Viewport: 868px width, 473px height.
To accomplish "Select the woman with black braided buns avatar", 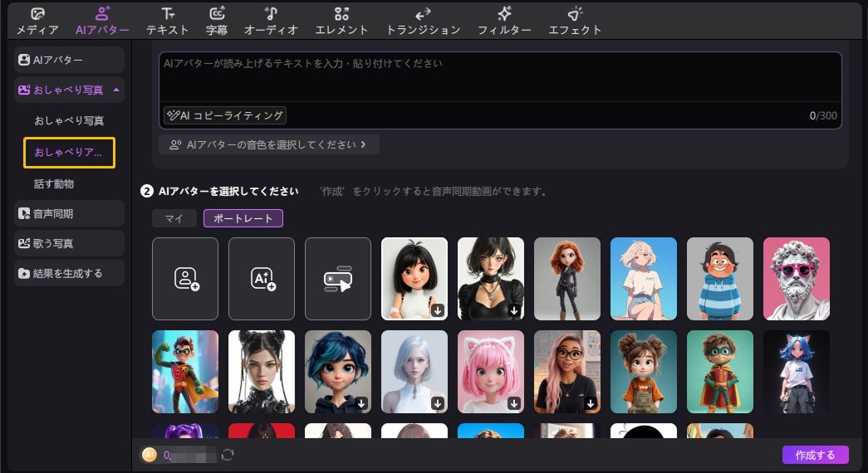I will coord(262,372).
